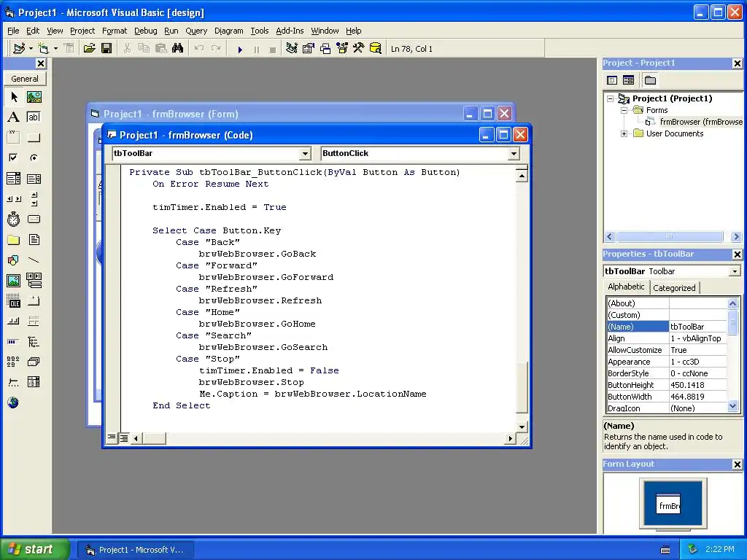Click View Object icon in Project panel
This screenshot has height=560, width=747.
(x=628, y=80)
